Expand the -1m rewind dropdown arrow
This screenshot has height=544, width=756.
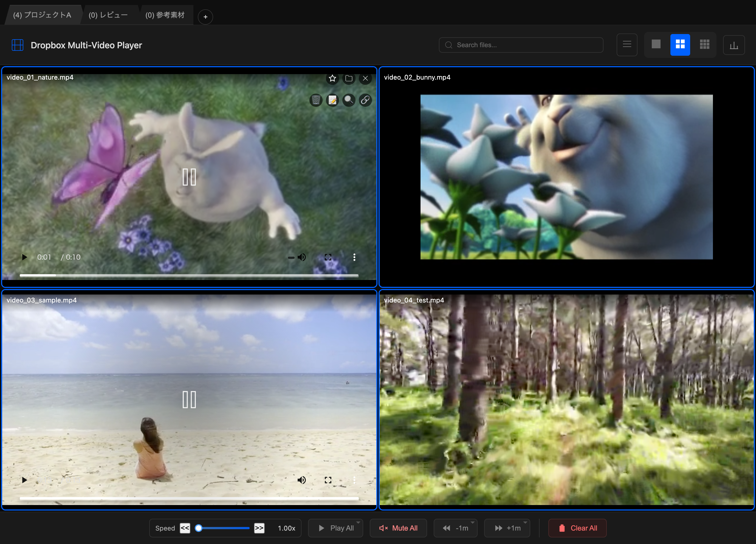click(472, 522)
